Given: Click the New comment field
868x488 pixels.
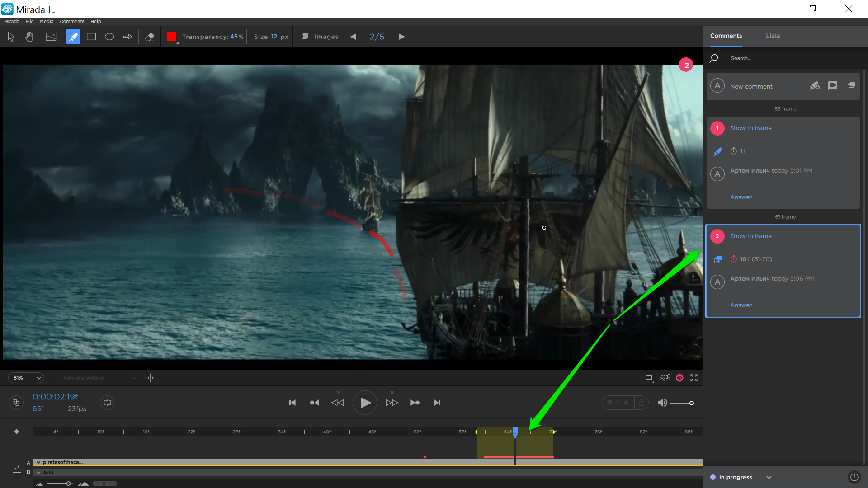Looking at the screenshot, I should click(751, 86).
